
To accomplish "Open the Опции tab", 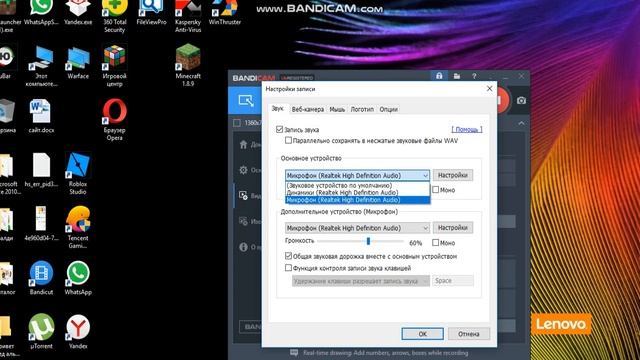I will pyautogui.click(x=389, y=109).
